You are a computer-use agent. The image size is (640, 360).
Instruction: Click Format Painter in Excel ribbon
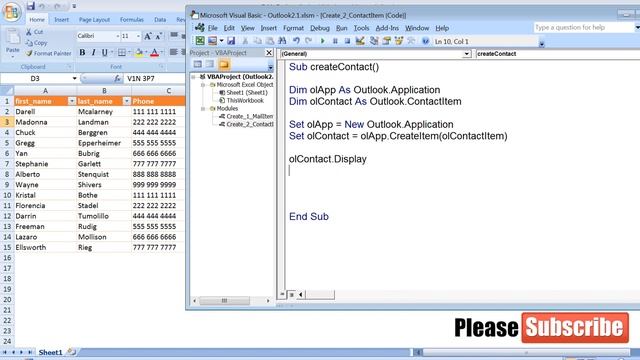coord(48,53)
